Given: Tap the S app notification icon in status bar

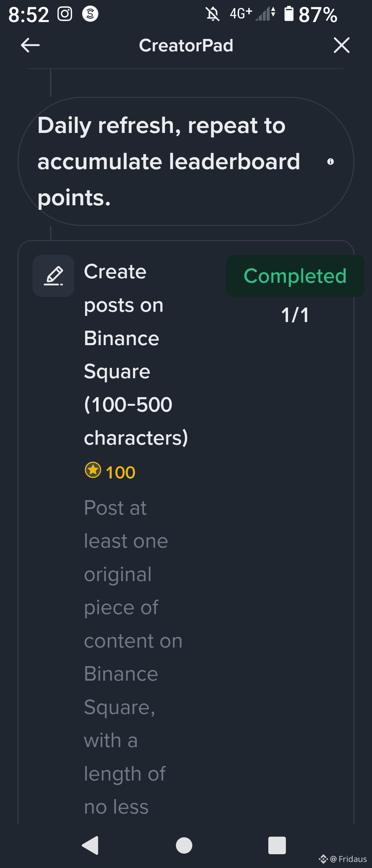Looking at the screenshot, I should coord(90,14).
